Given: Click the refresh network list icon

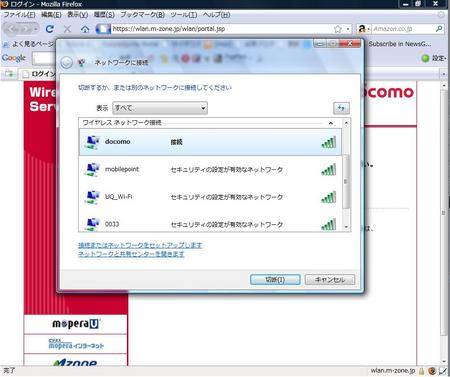Looking at the screenshot, I should pos(341,108).
